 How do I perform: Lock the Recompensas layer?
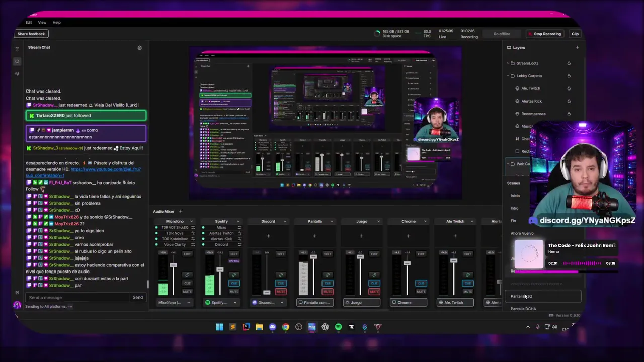(x=569, y=114)
